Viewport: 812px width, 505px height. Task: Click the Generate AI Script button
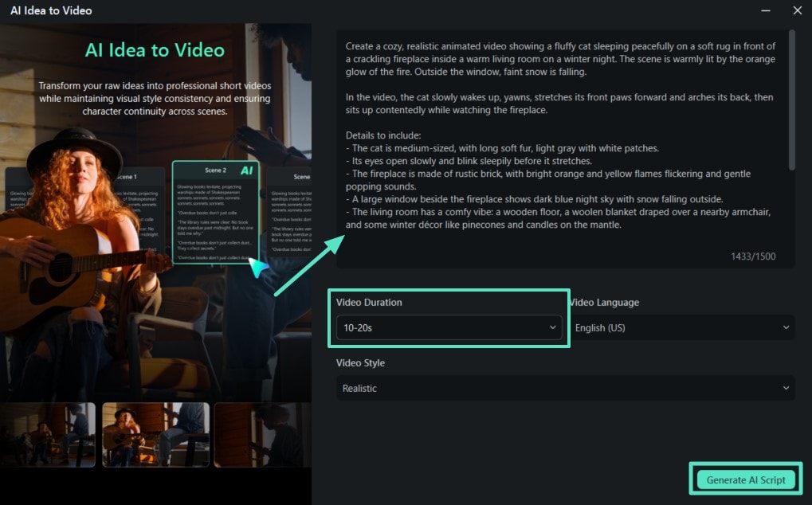click(x=746, y=480)
